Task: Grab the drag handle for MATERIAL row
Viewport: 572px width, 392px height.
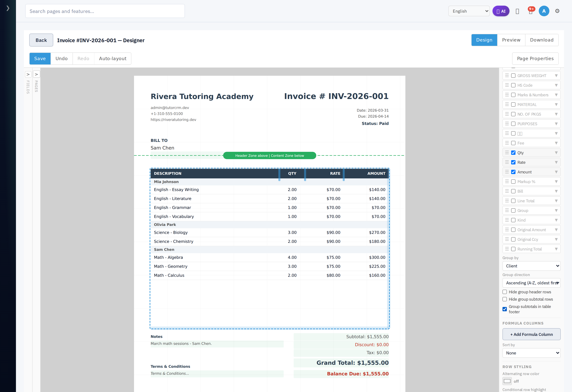Action: coord(507,104)
